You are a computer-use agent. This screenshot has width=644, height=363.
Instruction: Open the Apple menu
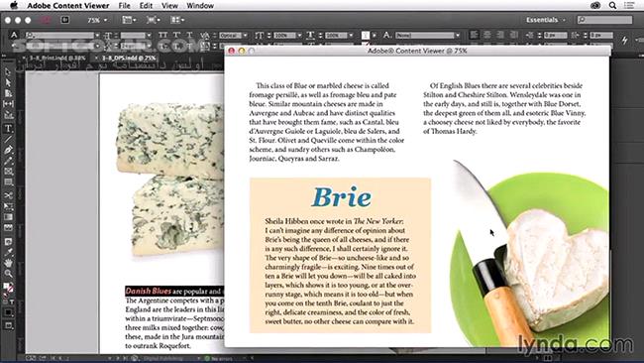(14, 5)
